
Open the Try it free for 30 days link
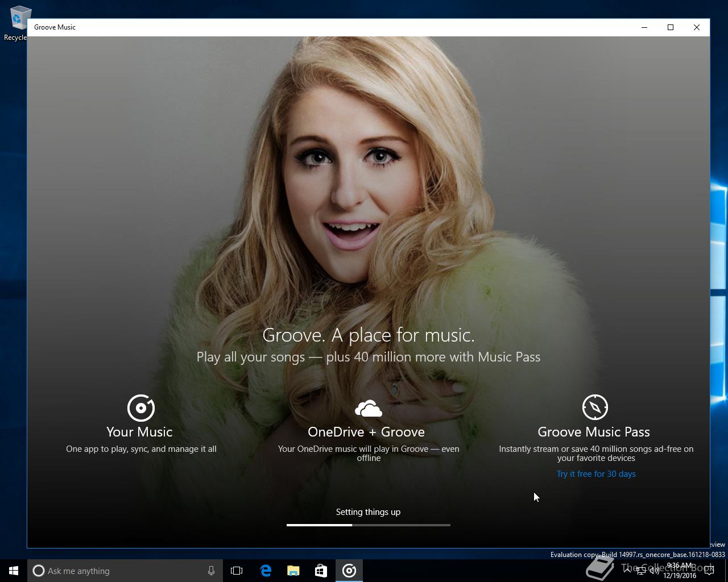pos(596,474)
